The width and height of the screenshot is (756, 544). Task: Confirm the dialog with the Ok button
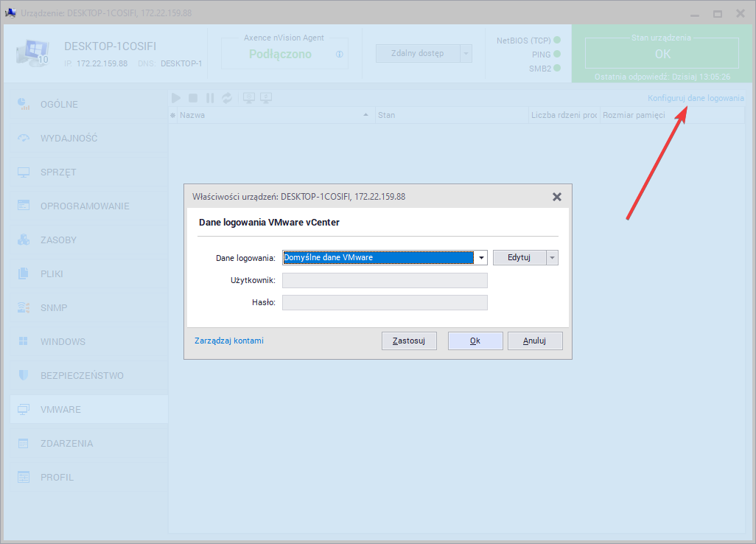pyautogui.click(x=475, y=341)
